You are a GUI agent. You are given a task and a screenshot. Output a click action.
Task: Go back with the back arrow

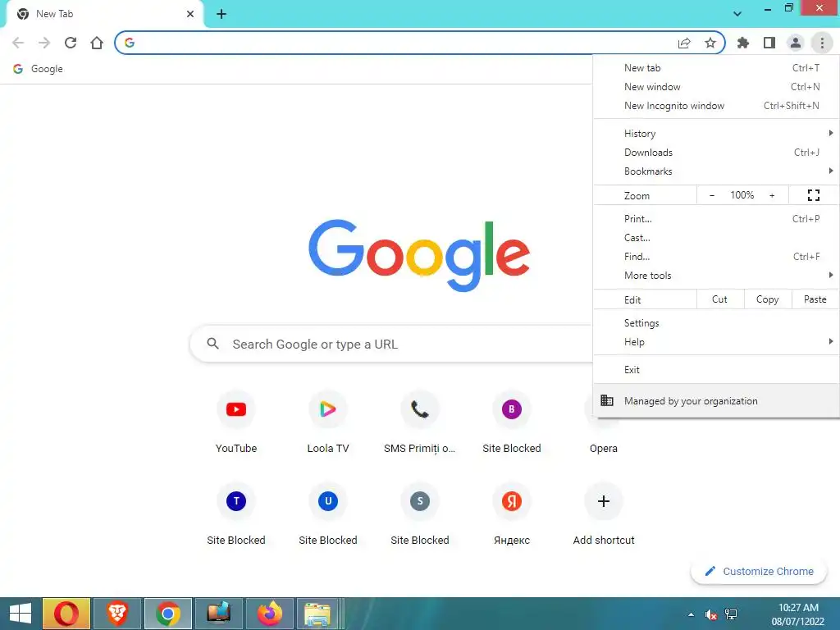[x=18, y=43]
